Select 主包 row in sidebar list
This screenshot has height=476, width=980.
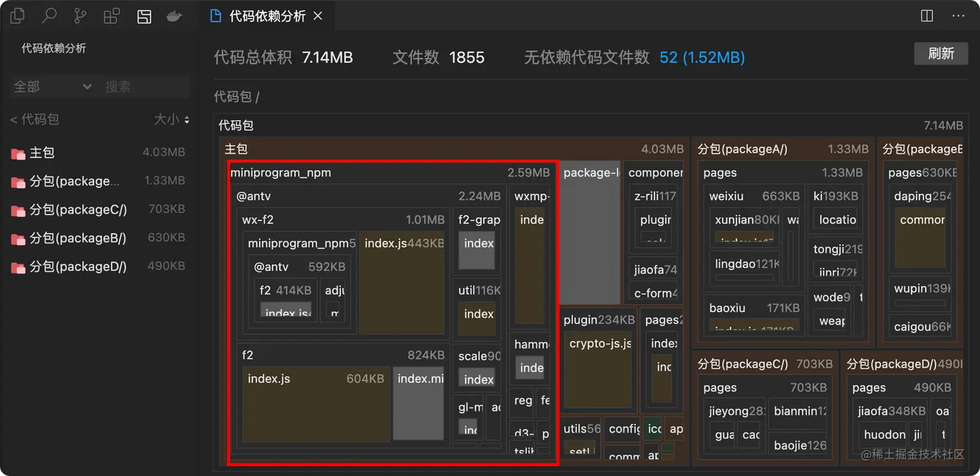(98, 152)
